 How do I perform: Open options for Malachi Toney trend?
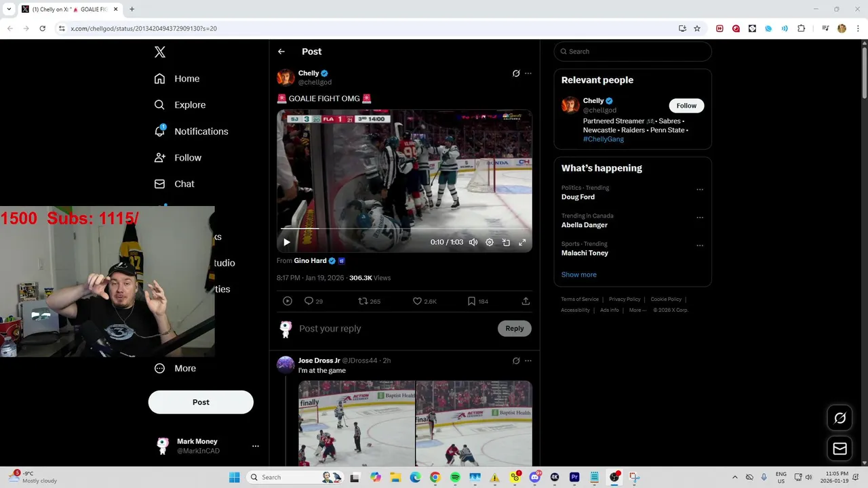pos(700,245)
